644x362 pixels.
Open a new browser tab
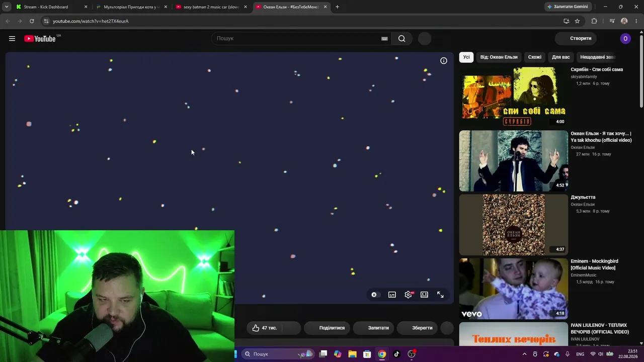tap(337, 7)
